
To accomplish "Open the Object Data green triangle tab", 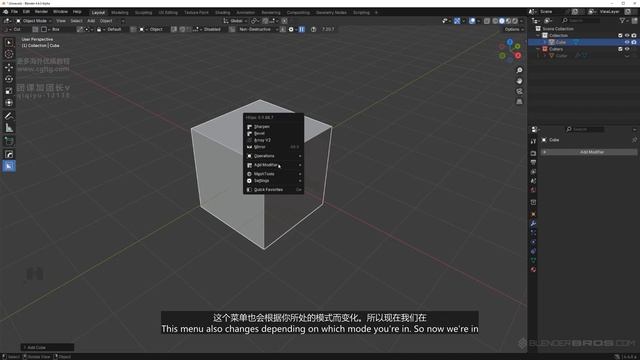I will tap(533, 260).
